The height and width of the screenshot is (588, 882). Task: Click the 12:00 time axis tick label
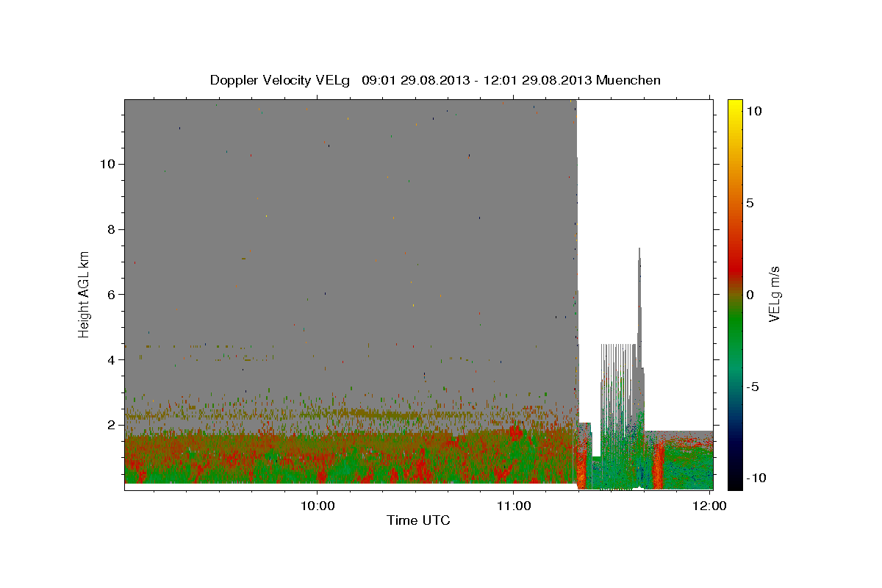(710, 506)
